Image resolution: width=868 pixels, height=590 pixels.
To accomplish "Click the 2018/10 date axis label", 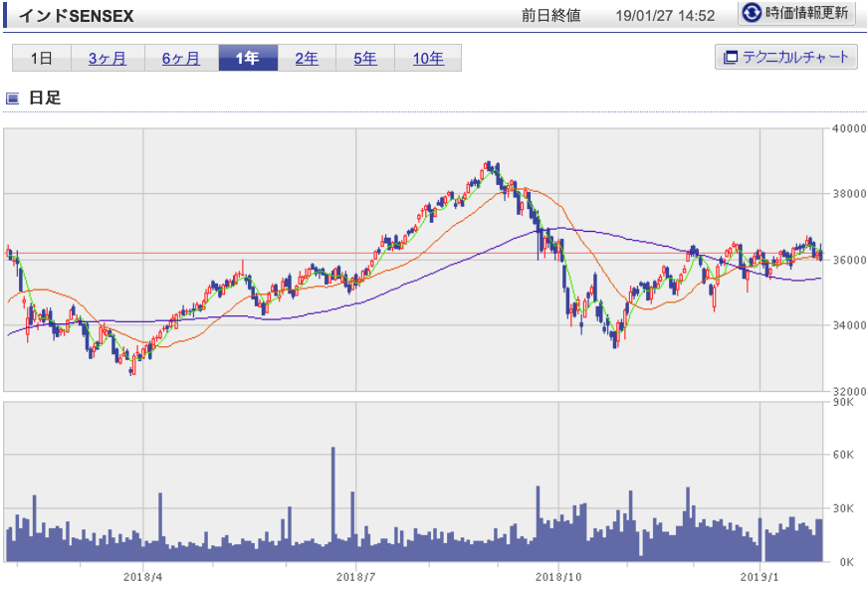I will click(x=558, y=576).
